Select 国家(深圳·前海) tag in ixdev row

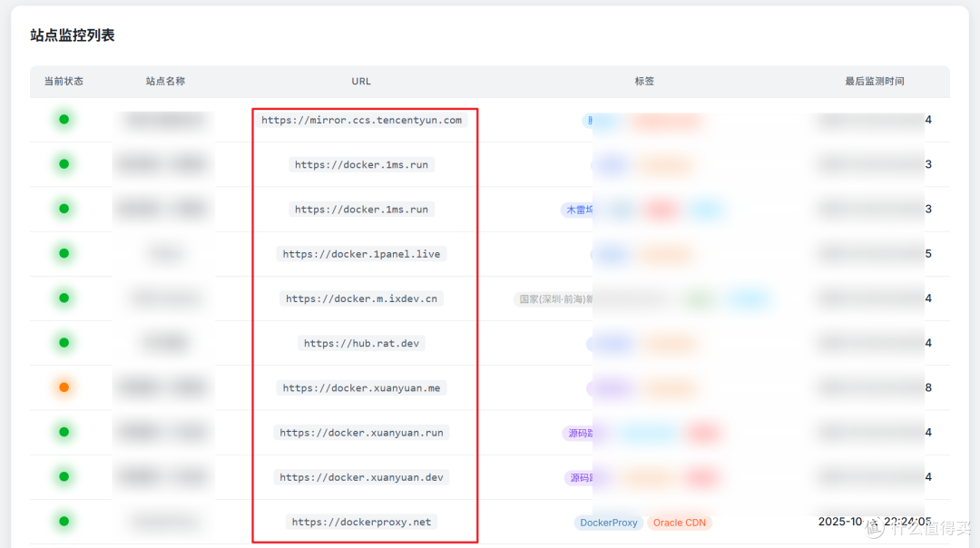pyautogui.click(x=554, y=299)
